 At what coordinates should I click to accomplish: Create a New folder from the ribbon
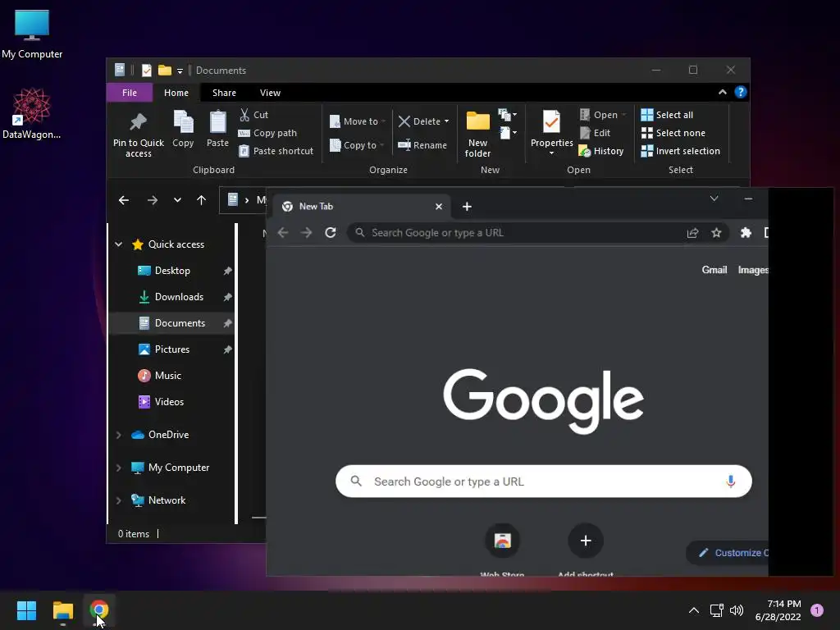(478, 134)
